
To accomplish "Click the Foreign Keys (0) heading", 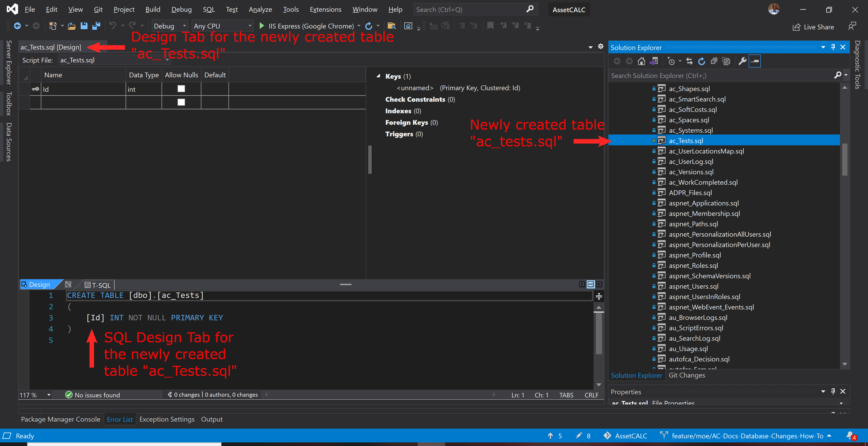I will [411, 122].
